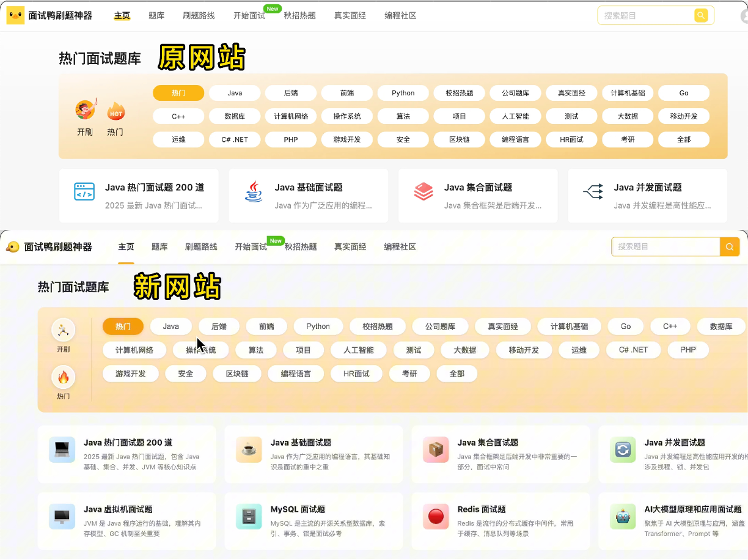Select the 考研 tag in the new site panel

pos(409,374)
